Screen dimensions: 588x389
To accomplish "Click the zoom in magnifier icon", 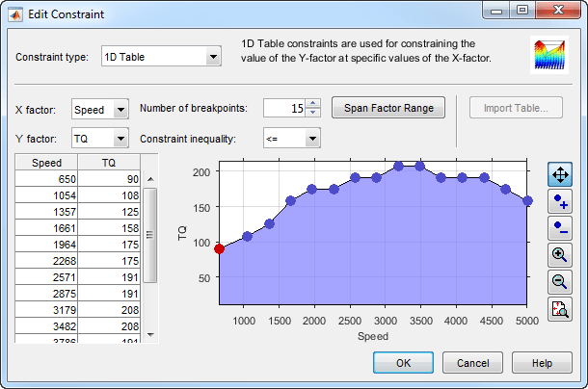I will coord(560,255).
